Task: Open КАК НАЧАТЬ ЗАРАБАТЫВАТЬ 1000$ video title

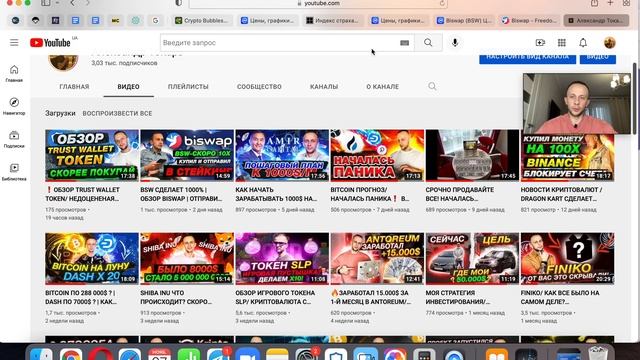Action: point(276,194)
